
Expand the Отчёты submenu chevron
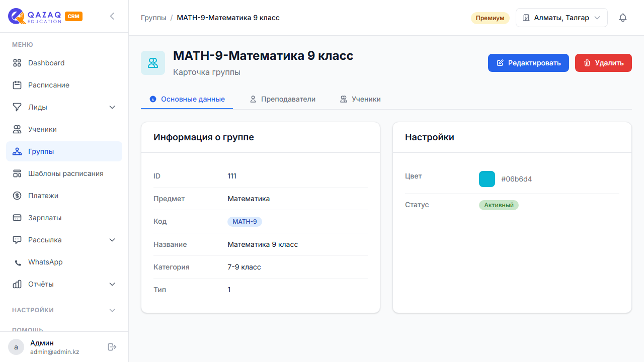click(x=112, y=284)
